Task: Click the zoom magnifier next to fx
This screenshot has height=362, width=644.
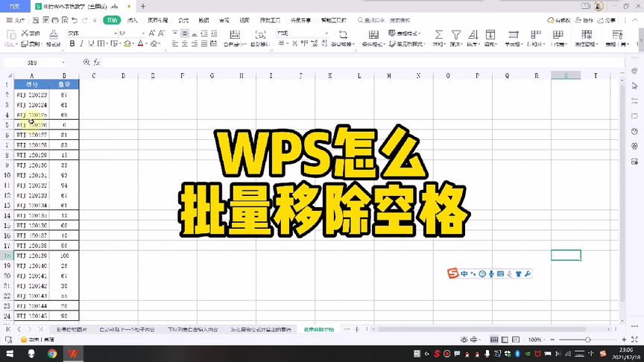Action: (x=86, y=63)
